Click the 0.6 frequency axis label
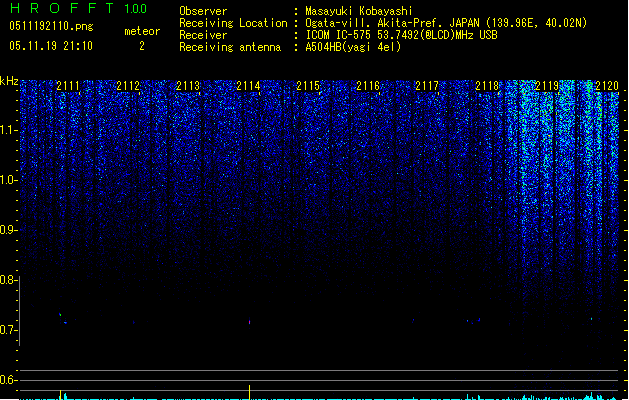The height and width of the screenshot is (400, 629). click(x=8, y=380)
